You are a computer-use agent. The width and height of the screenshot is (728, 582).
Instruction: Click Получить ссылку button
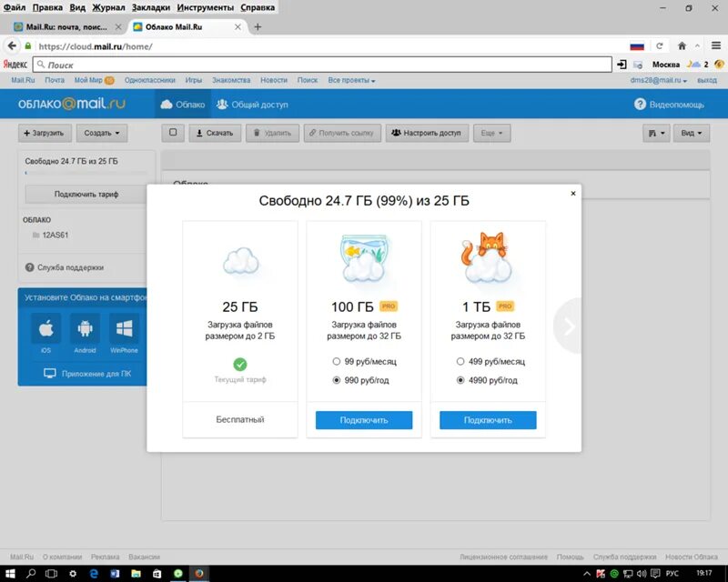[343, 133]
